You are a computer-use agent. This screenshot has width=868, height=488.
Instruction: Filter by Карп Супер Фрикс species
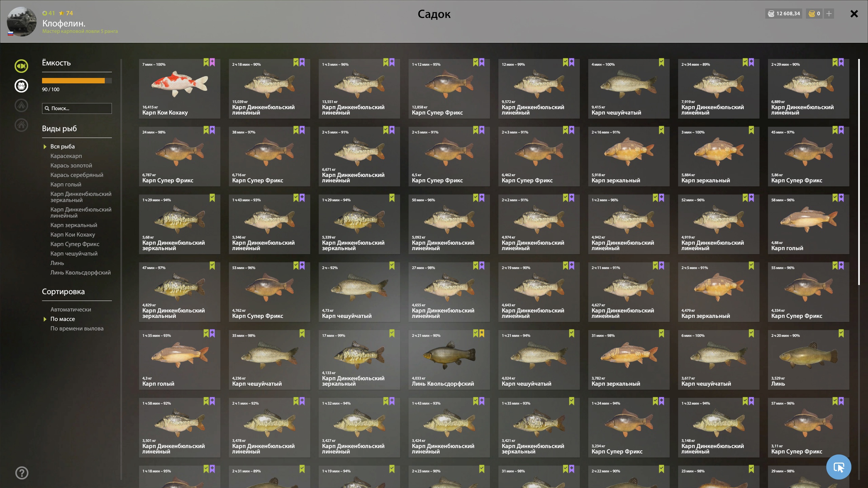click(75, 244)
